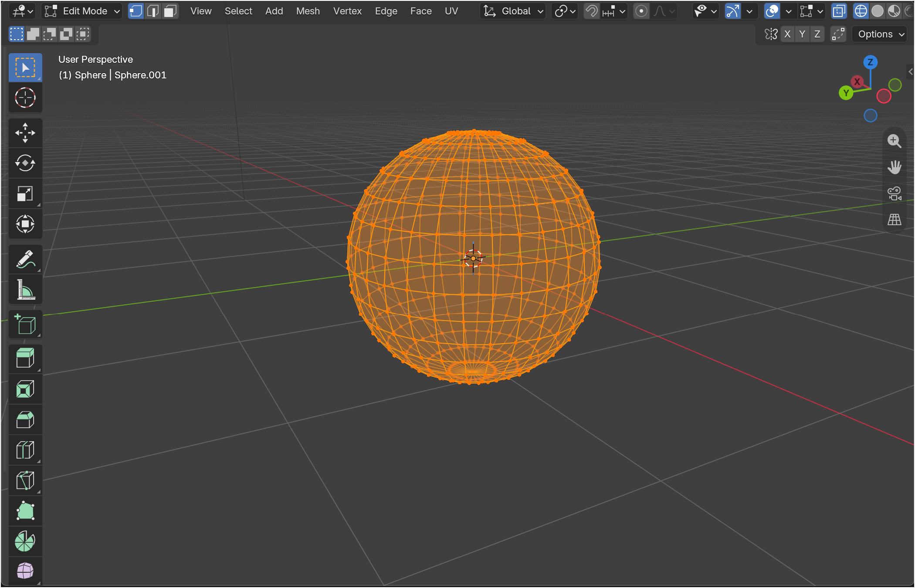
Task: Activate the Extrude Region tool
Action: coord(25,358)
